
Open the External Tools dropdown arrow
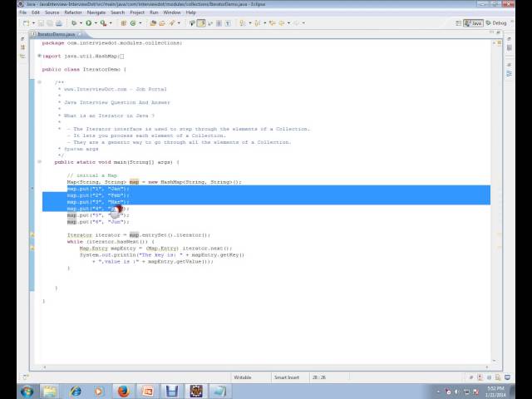tap(111, 23)
